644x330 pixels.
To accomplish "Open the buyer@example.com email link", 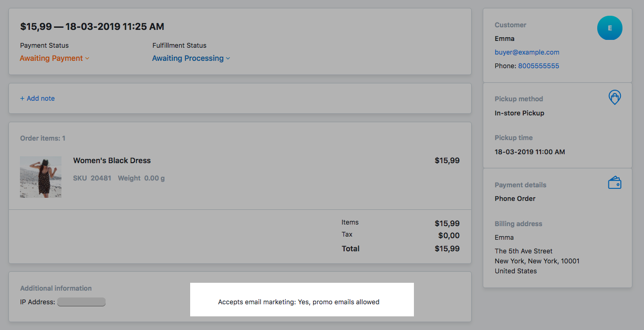I will [x=527, y=52].
